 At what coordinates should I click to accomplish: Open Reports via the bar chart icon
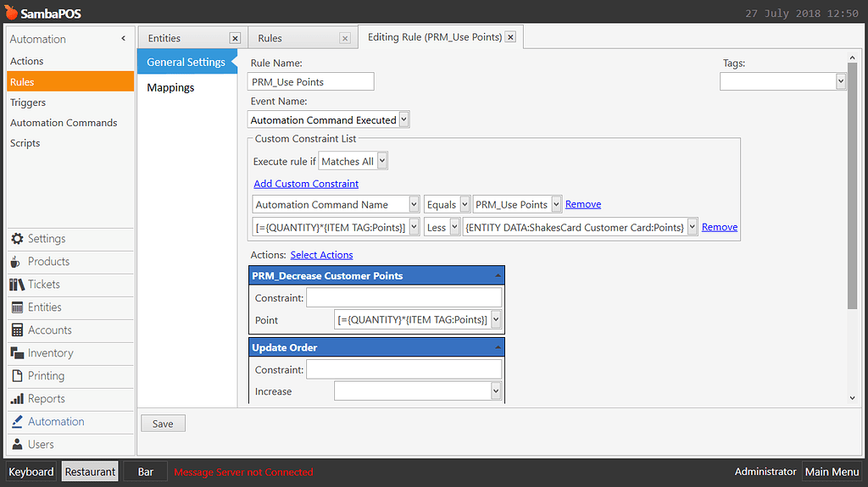coord(17,399)
